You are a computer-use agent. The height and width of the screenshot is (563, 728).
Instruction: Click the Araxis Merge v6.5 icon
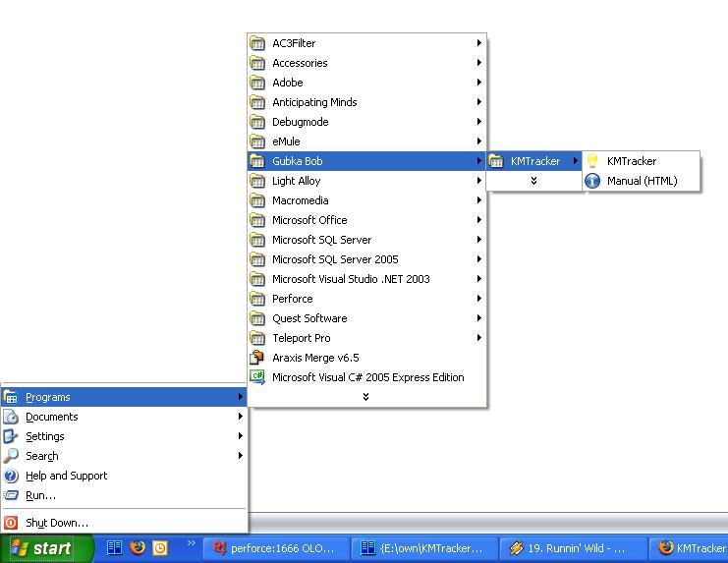click(x=257, y=358)
